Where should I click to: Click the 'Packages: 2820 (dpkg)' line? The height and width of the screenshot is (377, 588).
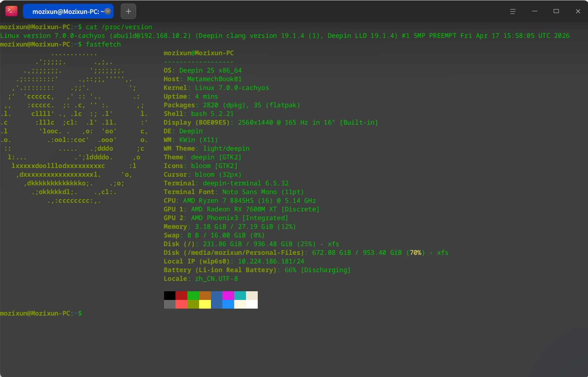point(232,105)
